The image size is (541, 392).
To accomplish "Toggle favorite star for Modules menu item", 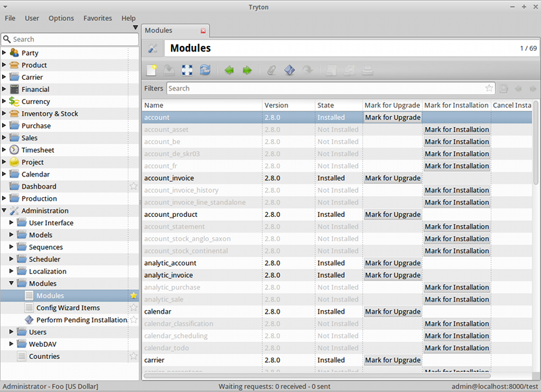I will pos(133,296).
